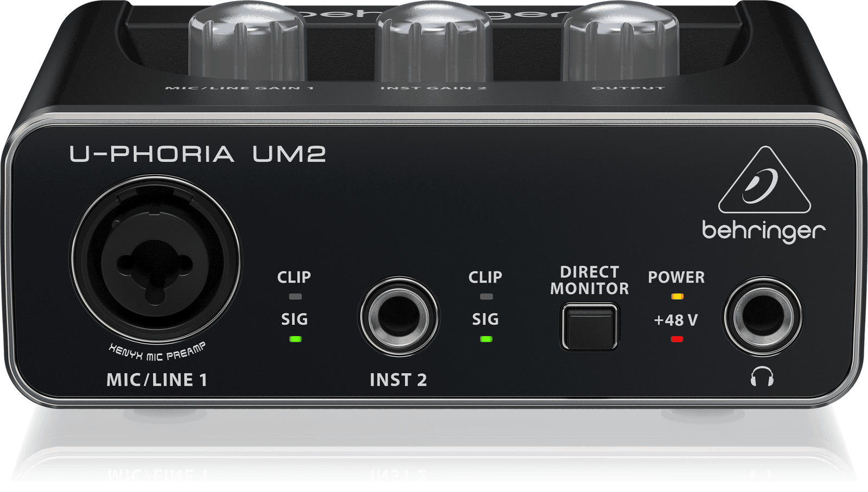The width and height of the screenshot is (868, 492).
Task: Click the behringer brand wordmark
Action: [763, 231]
